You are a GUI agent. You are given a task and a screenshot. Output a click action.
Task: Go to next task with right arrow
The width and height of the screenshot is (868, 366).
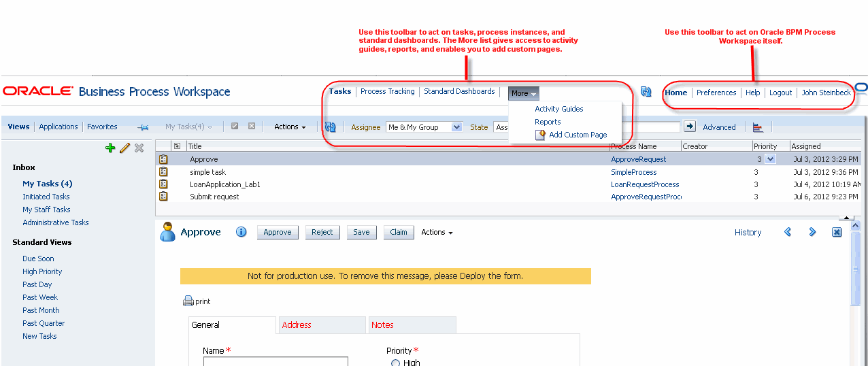point(812,232)
